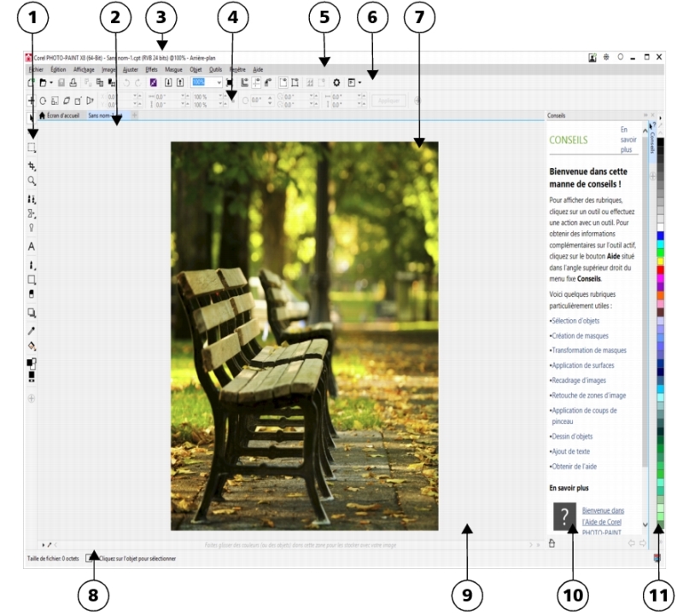Open the zoom level dropdown
The height and width of the screenshot is (616, 683).
[x=219, y=83]
